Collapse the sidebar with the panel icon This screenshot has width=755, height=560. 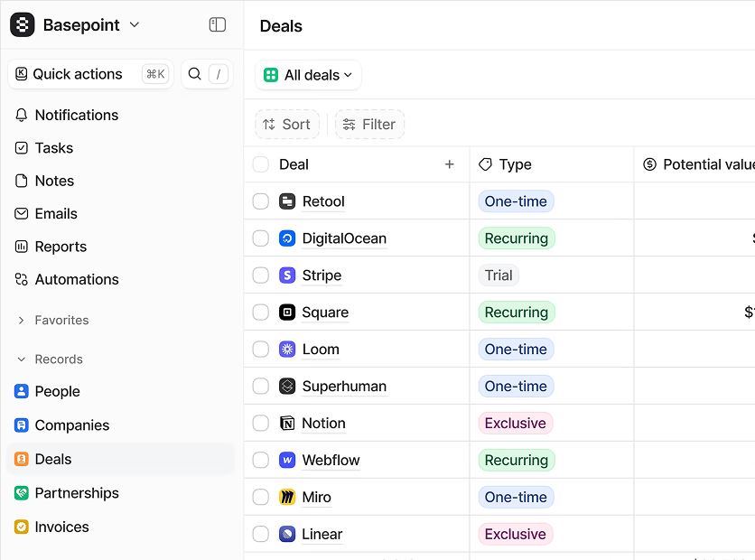point(218,25)
